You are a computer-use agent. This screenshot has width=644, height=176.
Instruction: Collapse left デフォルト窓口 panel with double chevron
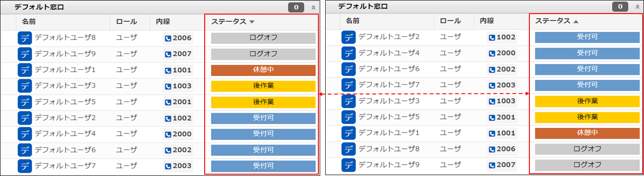313,7
